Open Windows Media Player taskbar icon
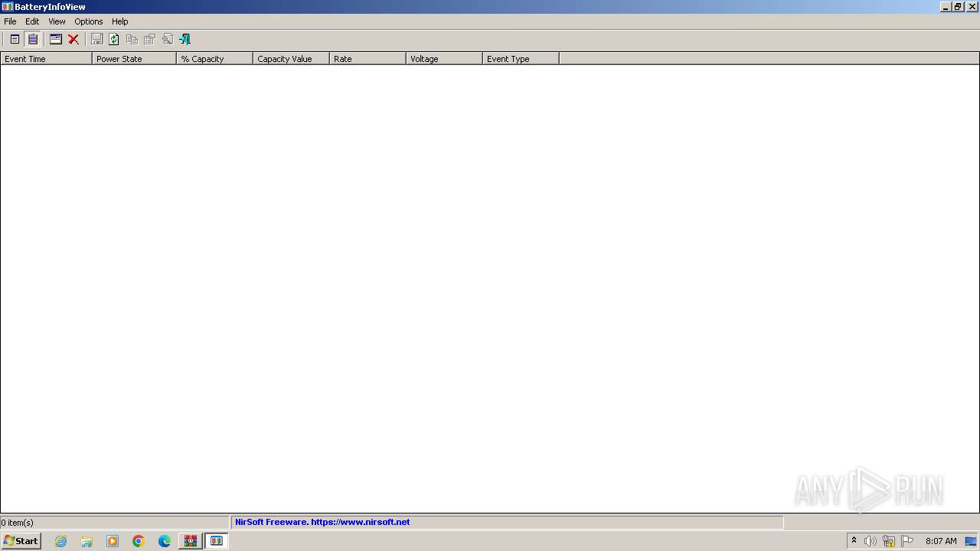Viewport: 980px width, 551px height. [x=113, y=541]
